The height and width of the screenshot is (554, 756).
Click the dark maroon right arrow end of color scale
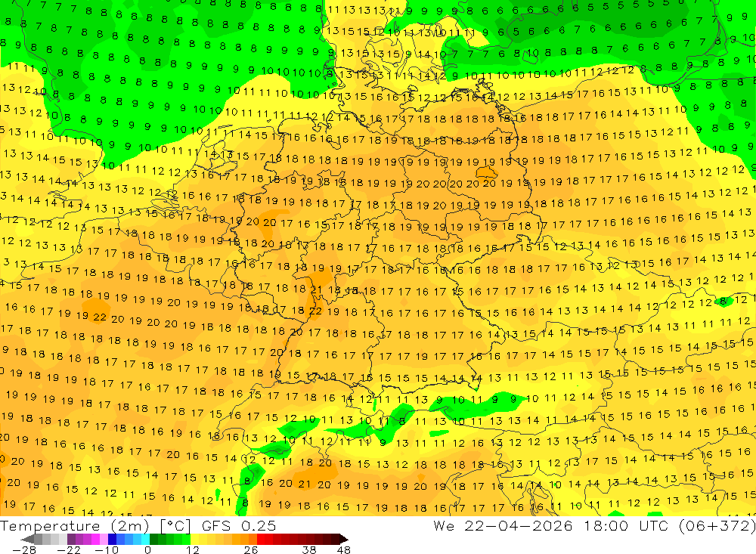[x=344, y=539]
